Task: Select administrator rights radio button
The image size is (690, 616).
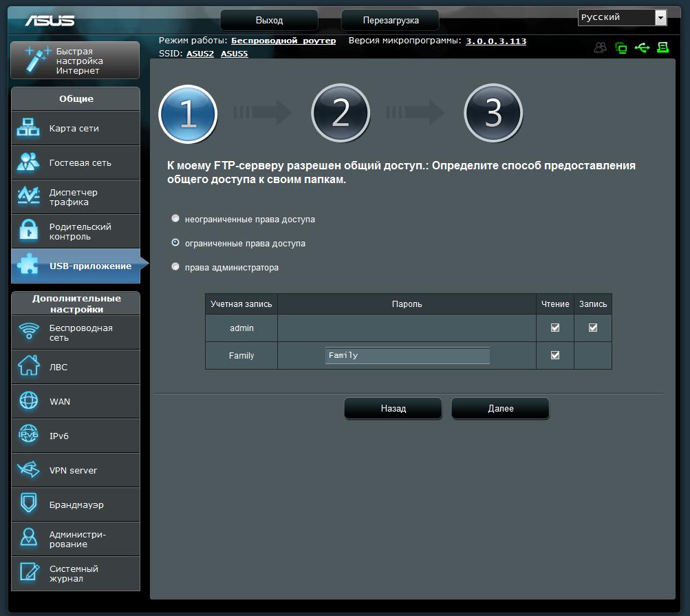Action: click(175, 267)
